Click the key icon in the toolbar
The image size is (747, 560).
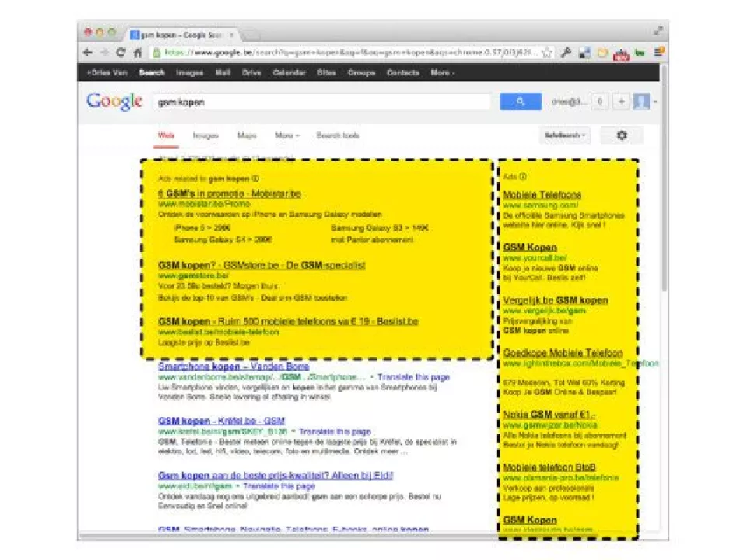(x=566, y=52)
